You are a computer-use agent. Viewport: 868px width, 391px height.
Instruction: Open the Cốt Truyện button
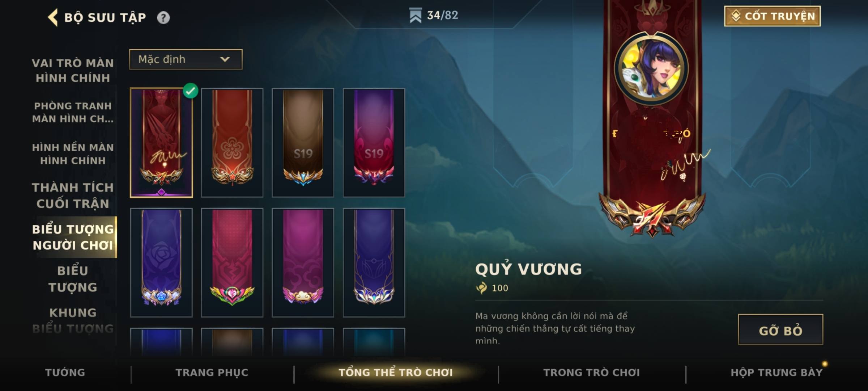[x=772, y=16]
